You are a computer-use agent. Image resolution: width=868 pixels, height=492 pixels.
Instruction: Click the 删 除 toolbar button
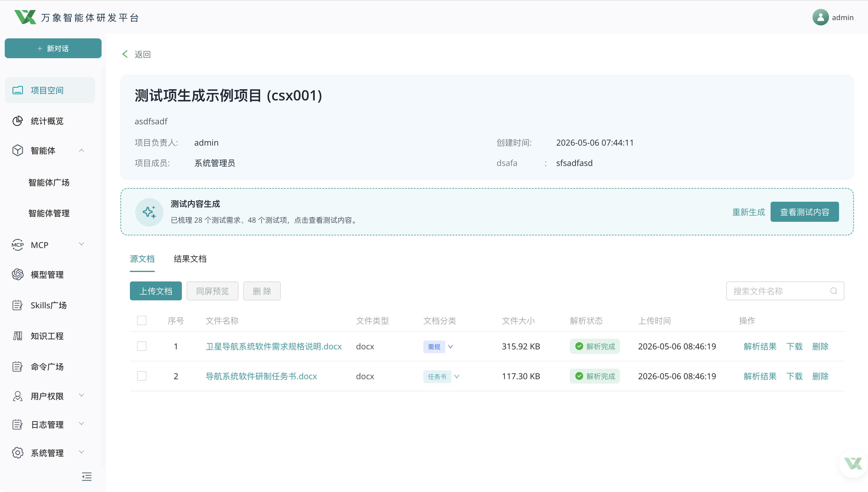262,291
